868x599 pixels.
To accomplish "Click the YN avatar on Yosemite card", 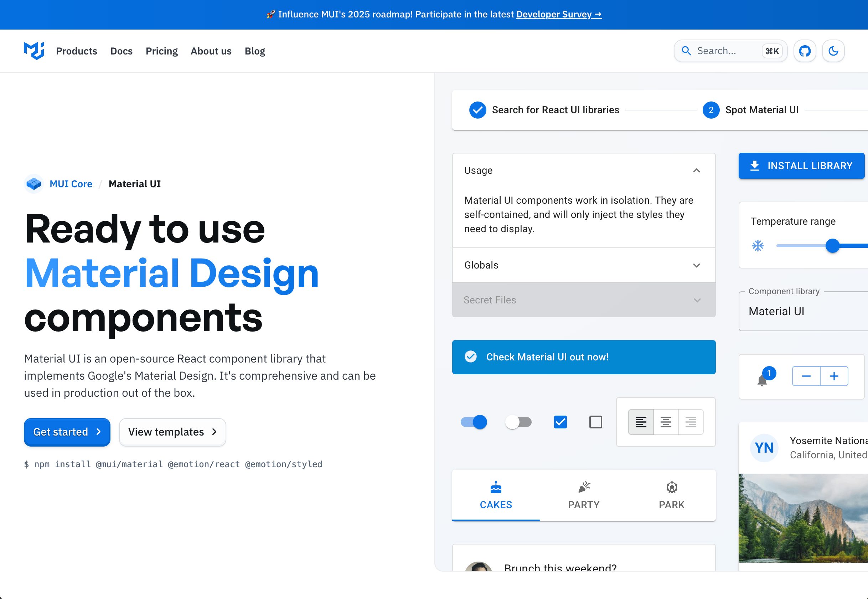I will [x=764, y=447].
